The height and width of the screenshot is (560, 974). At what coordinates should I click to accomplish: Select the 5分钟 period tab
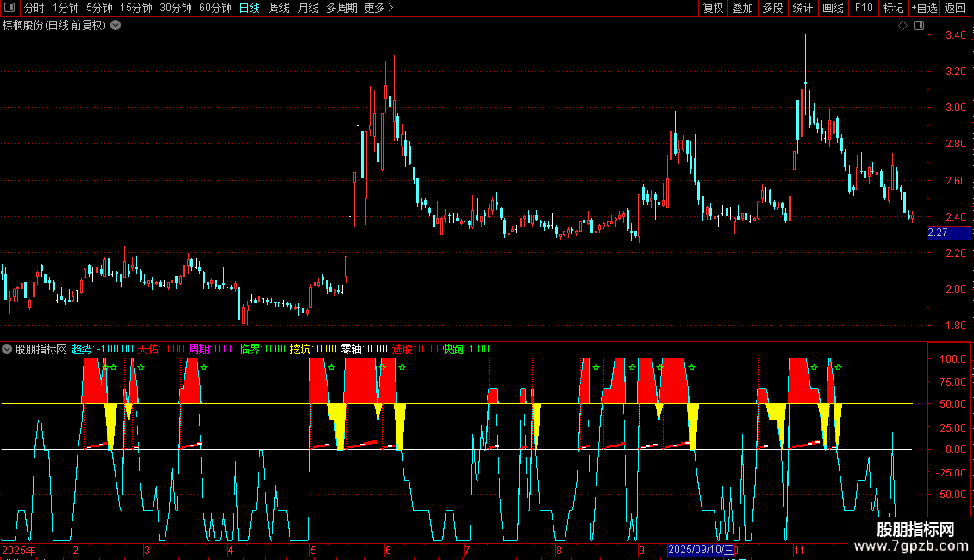point(99,8)
